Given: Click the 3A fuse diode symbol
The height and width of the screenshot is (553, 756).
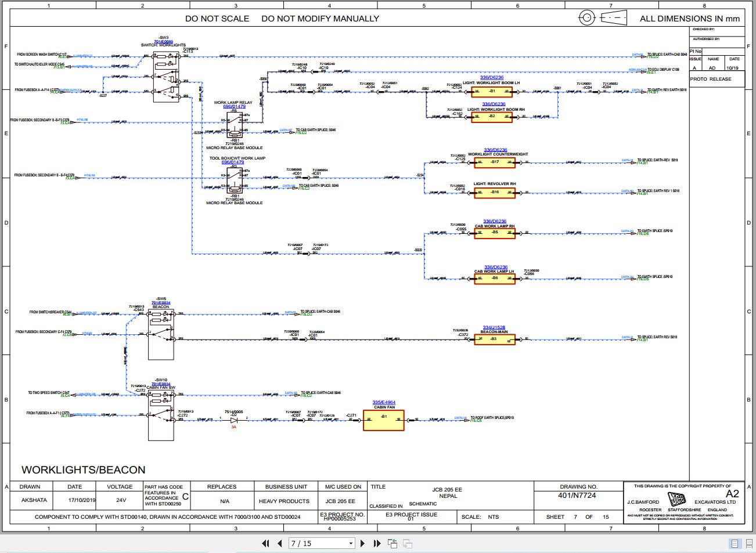Looking at the screenshot, I should click(x=233, y=420).
